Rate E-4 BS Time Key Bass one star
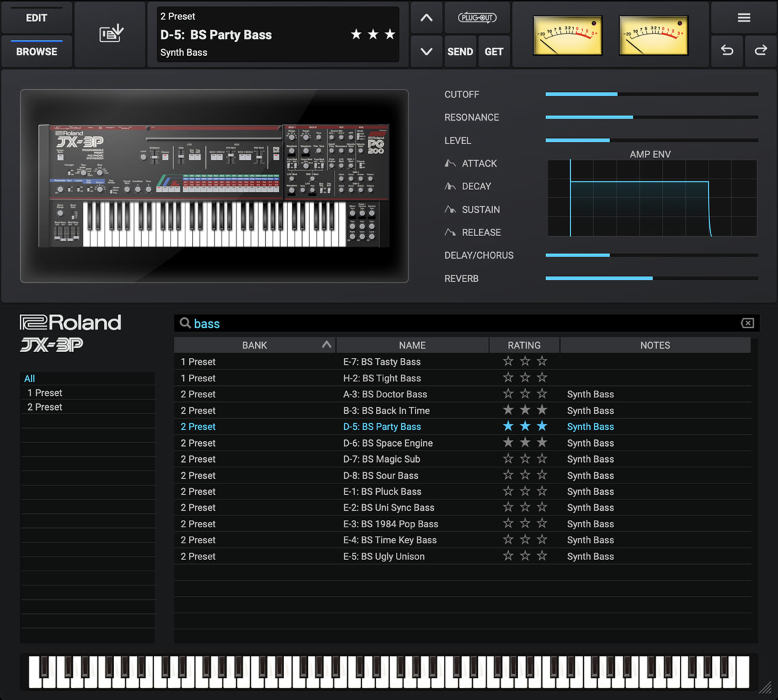The height and width of the screenshot is (700, 778). click(x=508, y=539)
